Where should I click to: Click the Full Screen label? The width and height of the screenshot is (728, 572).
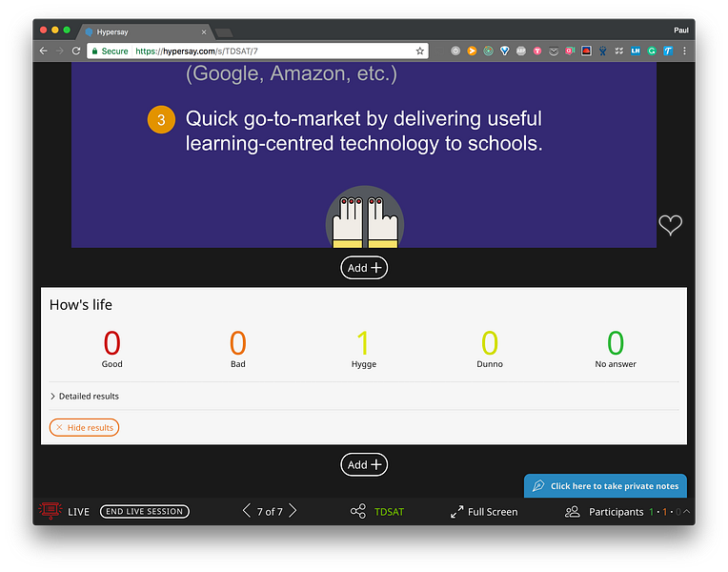493,512
